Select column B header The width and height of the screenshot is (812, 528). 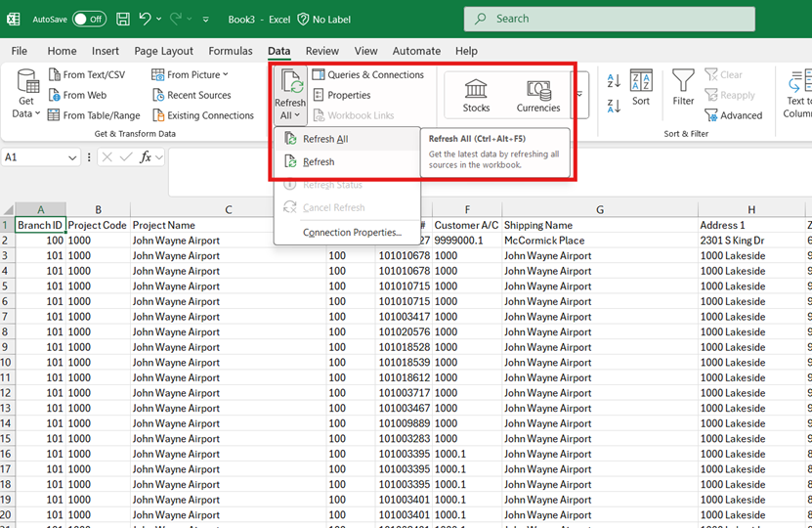coord(98,209)
